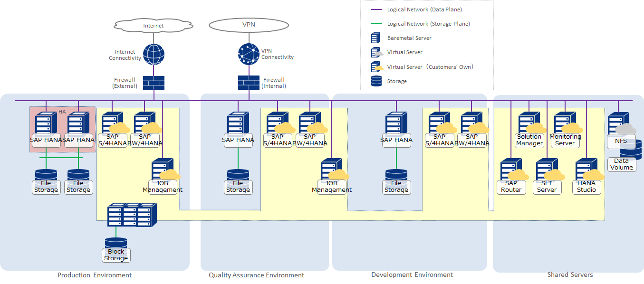Click the 'Development Environment' caption

412,275
